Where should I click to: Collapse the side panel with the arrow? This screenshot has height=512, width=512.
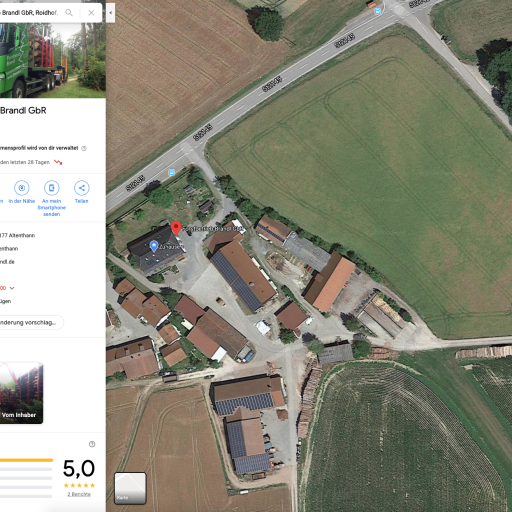[110, 13]
